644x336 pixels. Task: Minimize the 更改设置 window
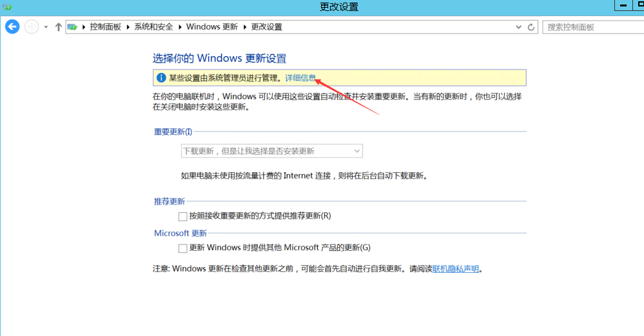pyautogui.click(x=623, y=5)
